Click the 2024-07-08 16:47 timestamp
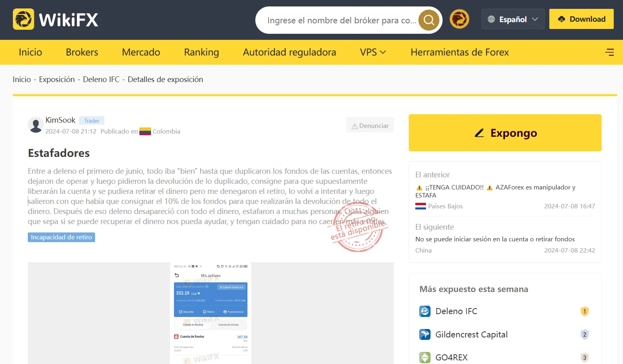This screenshot has width=623, height=364. (569, 206)
